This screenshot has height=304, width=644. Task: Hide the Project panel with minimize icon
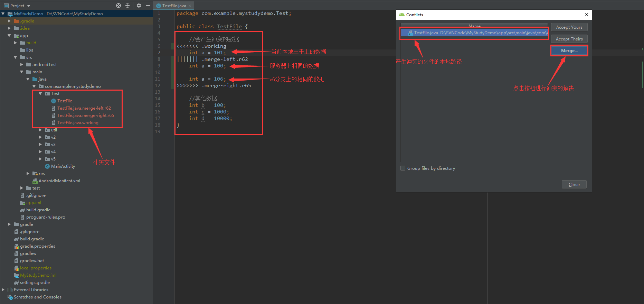click(148, 6)
